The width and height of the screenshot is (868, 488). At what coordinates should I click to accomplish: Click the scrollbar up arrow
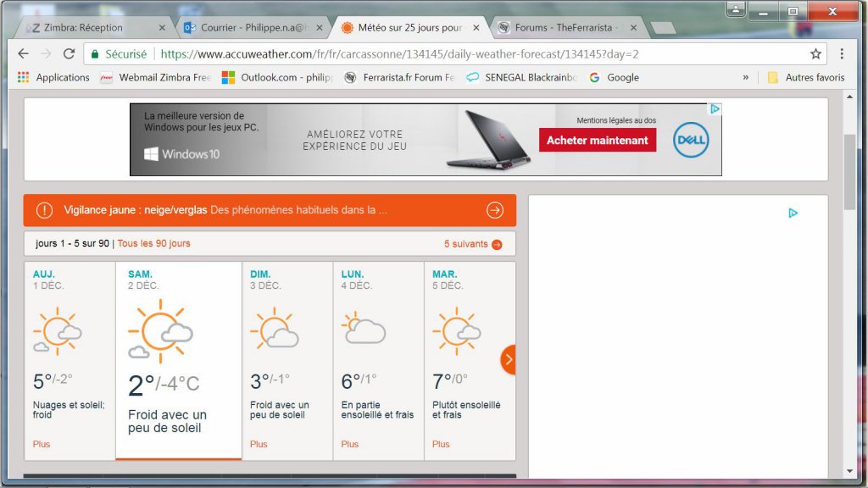pos(849,97)
